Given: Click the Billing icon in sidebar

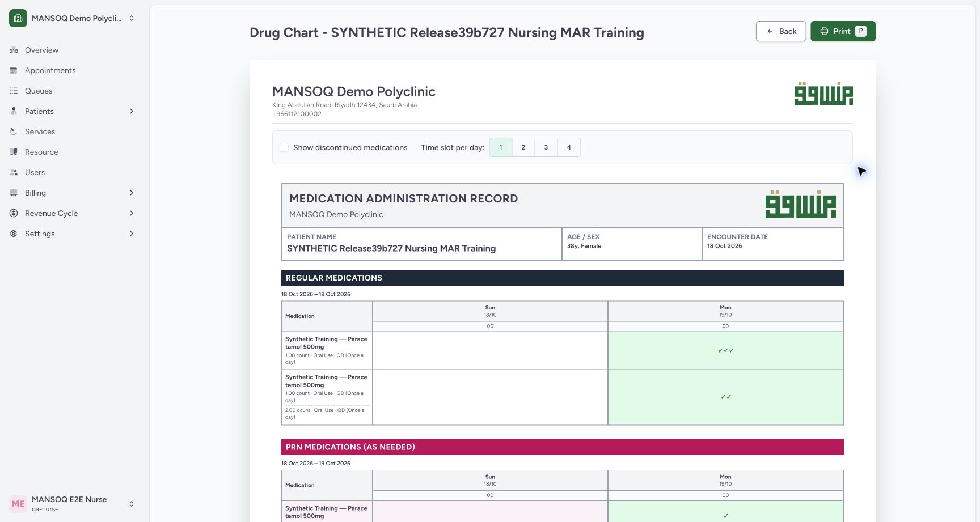Looking at the screenshot, I should pyautogui.click(x=14, y=193).
